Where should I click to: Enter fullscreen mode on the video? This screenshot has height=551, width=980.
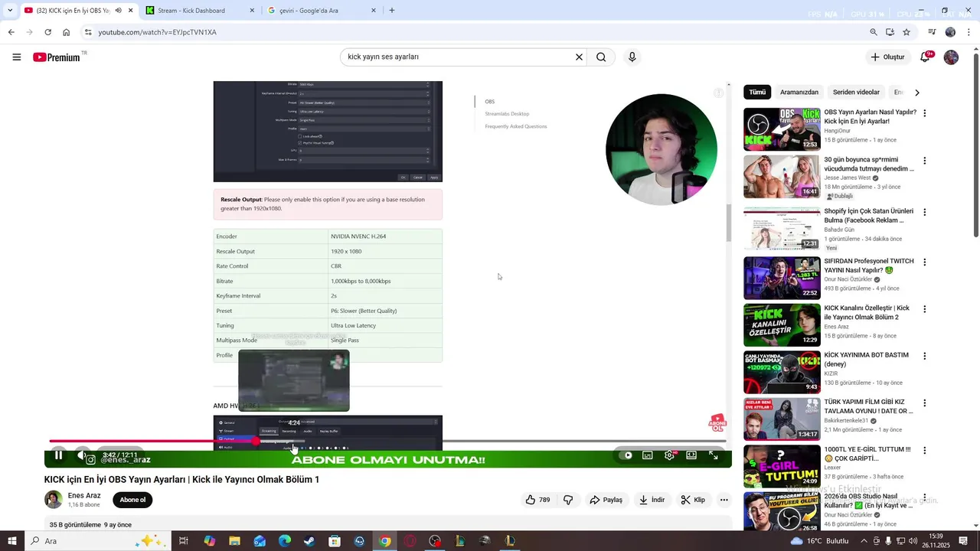point(713,455)
